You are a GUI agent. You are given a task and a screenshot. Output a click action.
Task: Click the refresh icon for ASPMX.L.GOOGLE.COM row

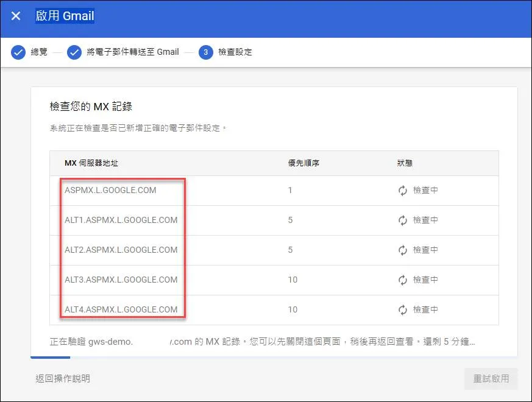pos(402,190)
